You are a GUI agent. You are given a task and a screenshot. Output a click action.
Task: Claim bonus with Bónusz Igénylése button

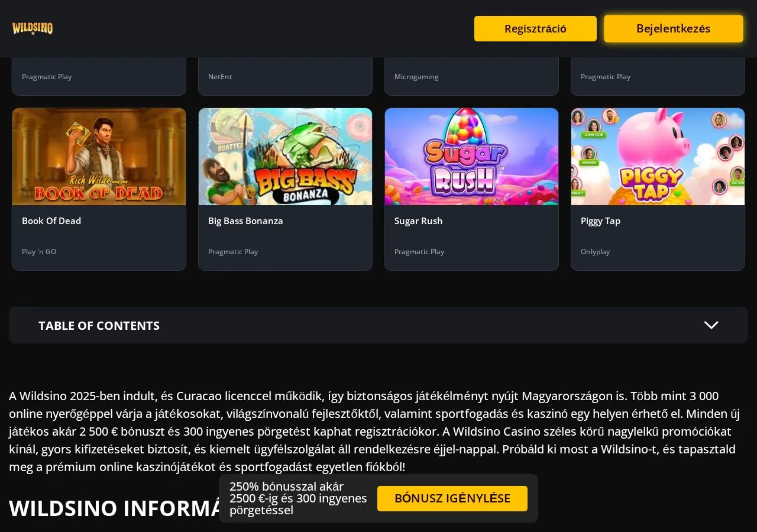[452, 498]
